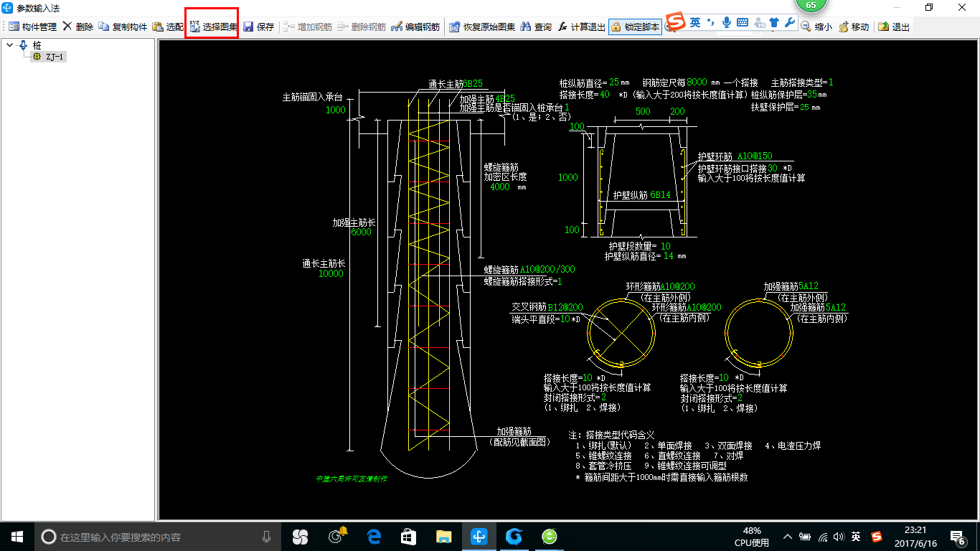Open File Explorer from the taskbar
This screenshot has height=551, width=980.
443,536
